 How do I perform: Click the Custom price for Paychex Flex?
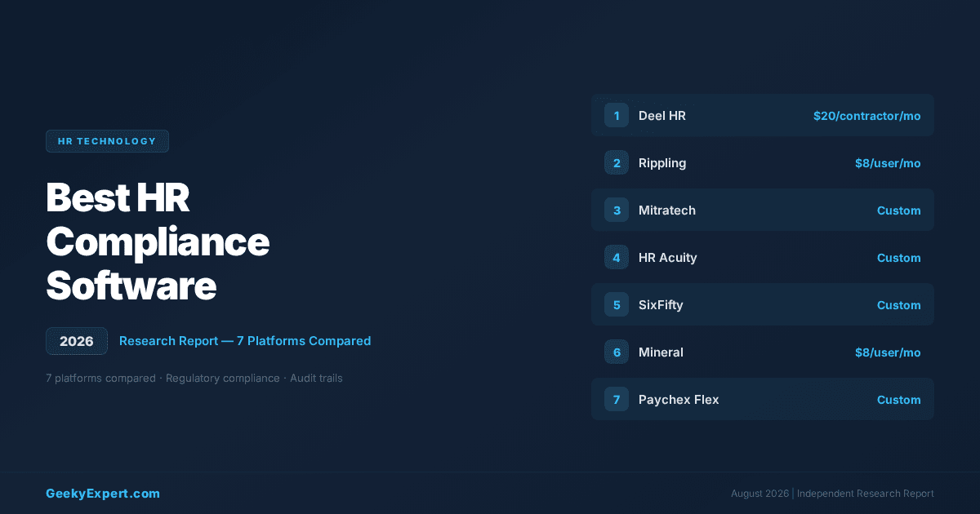(x=899, y=400)
